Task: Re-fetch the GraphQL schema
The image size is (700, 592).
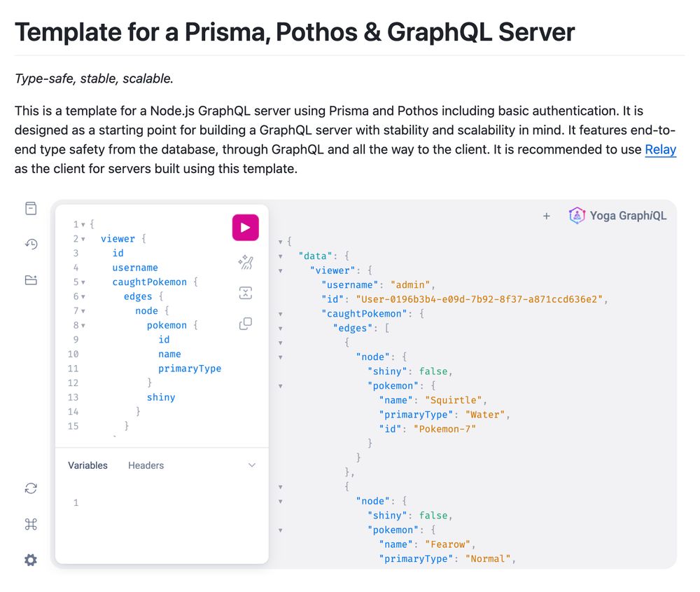Action: [31, 488]
